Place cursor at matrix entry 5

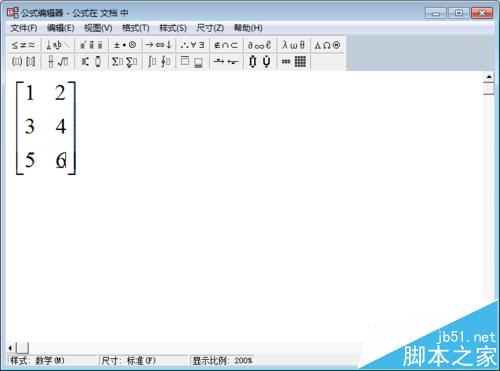(x=30, y=160)
